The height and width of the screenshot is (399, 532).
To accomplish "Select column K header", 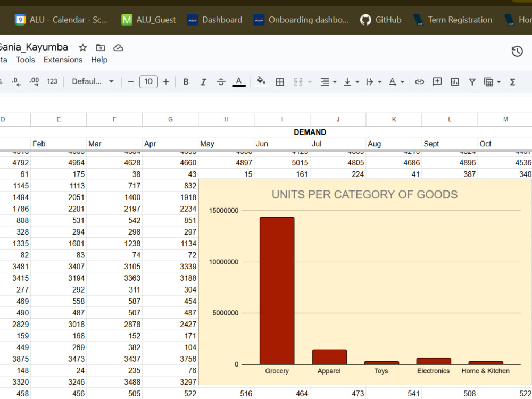I will coord(394,119).
